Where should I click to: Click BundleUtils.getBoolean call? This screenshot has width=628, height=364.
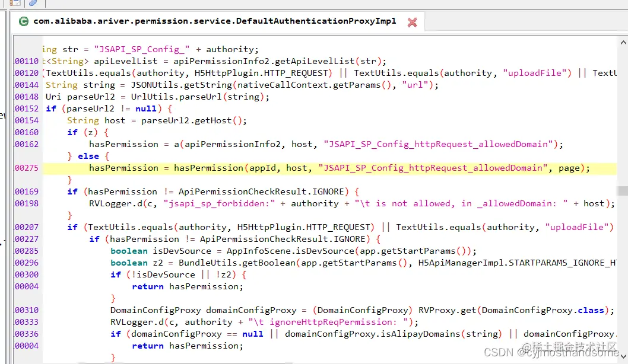click(x=237, y=263)
